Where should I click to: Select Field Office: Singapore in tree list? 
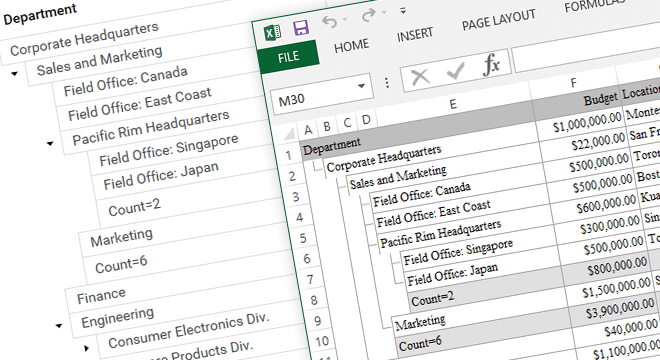[x=169, y=149]
